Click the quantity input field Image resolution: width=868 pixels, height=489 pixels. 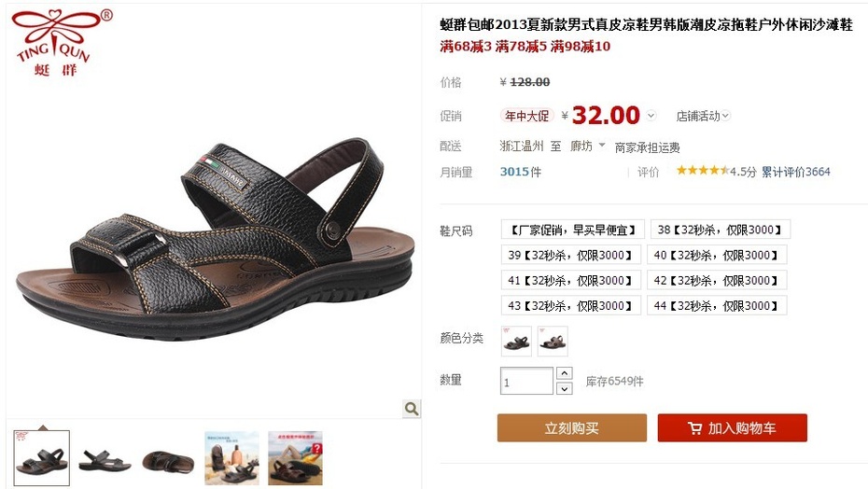[x=526, y=381]
